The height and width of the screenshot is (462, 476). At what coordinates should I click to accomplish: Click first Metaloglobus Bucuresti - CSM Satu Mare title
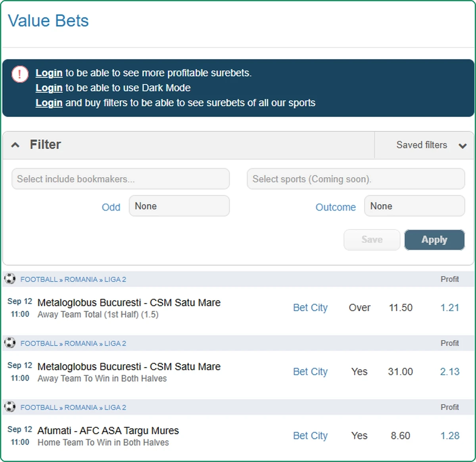click(x=129, y=302)
